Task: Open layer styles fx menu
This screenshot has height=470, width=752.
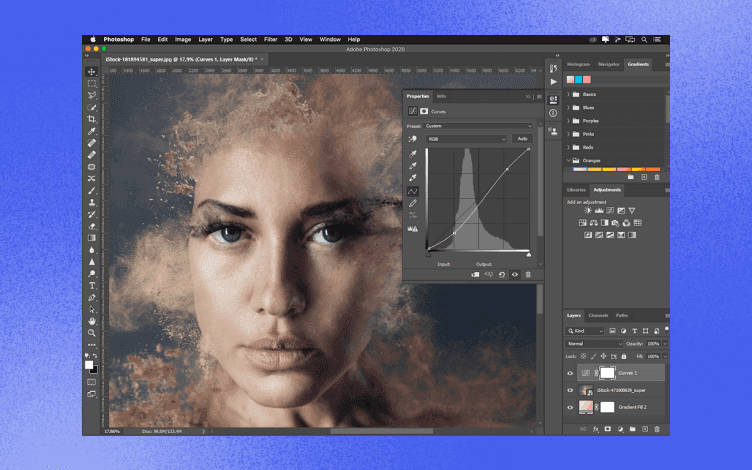Action: pos(596,429)
